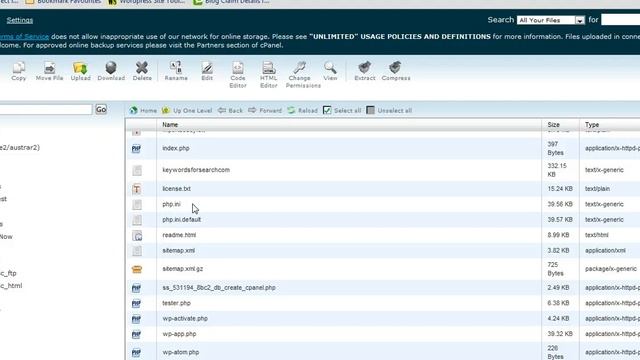Click the PHP icon beside wp-app.php
Viewport: 640px width, 360px height.
(x=136, y=335)
